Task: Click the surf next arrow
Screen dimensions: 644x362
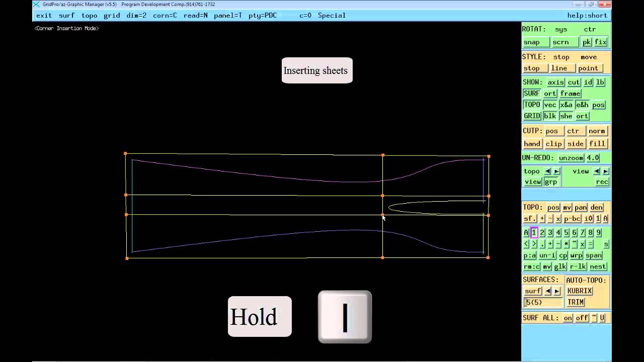Action: pos(556,291)
